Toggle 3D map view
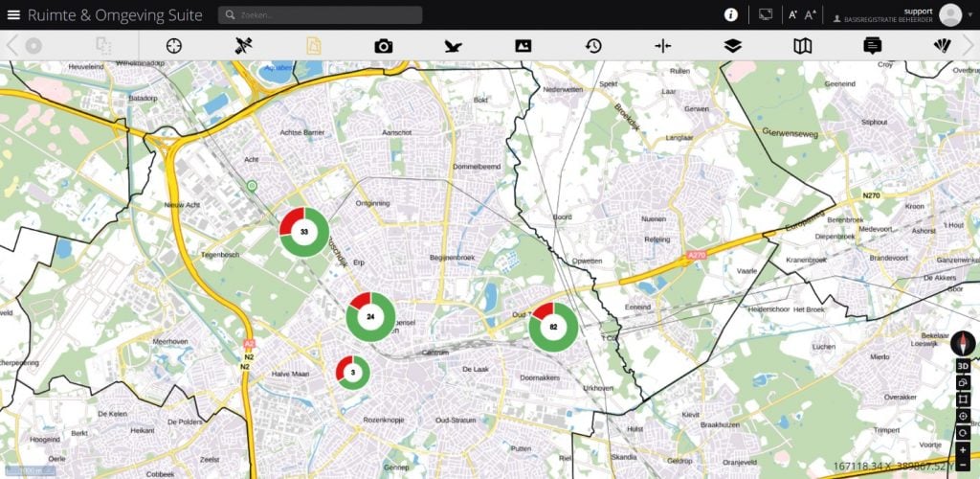The height and width of the screenshot is (479, 980). pos(963,366)
